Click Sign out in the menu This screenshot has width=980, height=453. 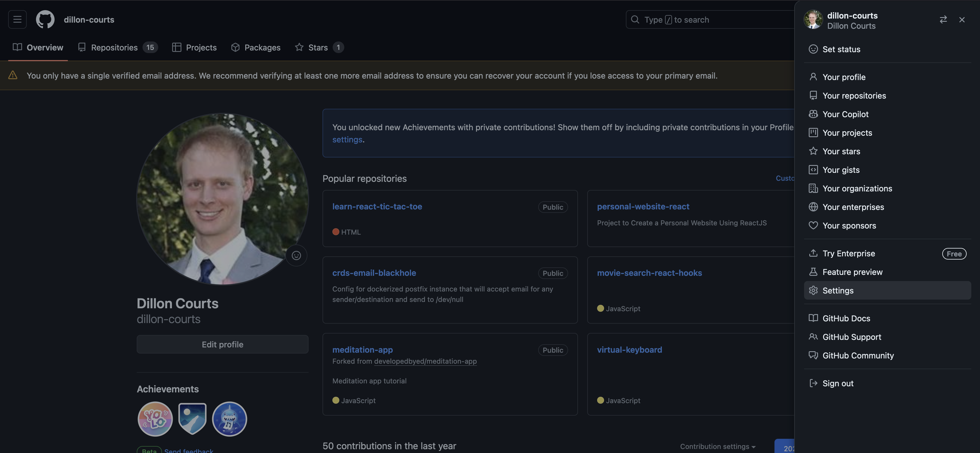coord(837,383)
